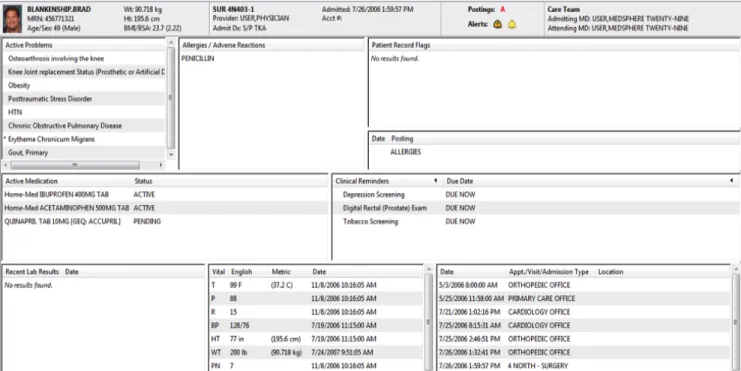The width and height of the screenshot is (741, 371).
Task: Open the red Postings A indicator
Action: point(503,9)
